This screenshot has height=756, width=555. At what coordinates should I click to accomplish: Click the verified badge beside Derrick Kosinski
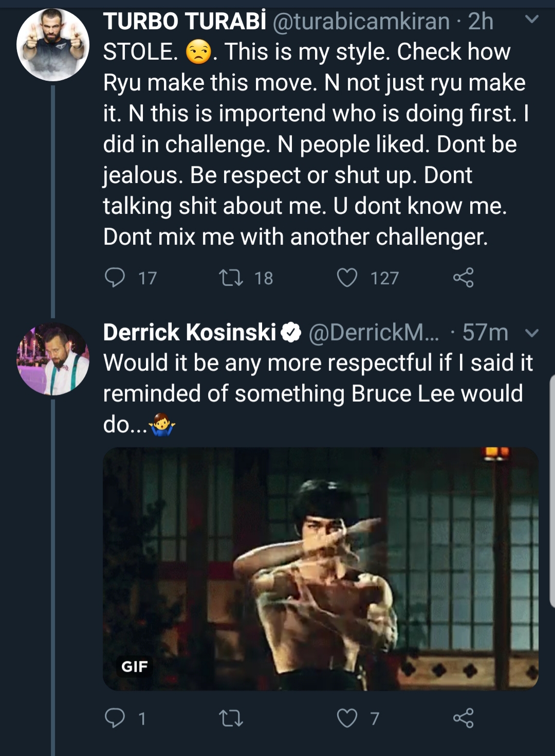point(291,333)
